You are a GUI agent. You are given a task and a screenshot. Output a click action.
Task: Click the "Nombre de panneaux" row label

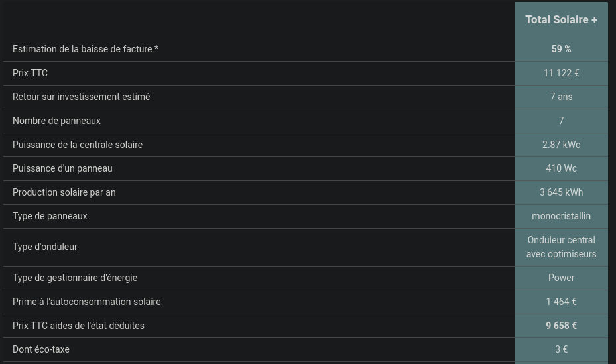click(x=56, y=121)
